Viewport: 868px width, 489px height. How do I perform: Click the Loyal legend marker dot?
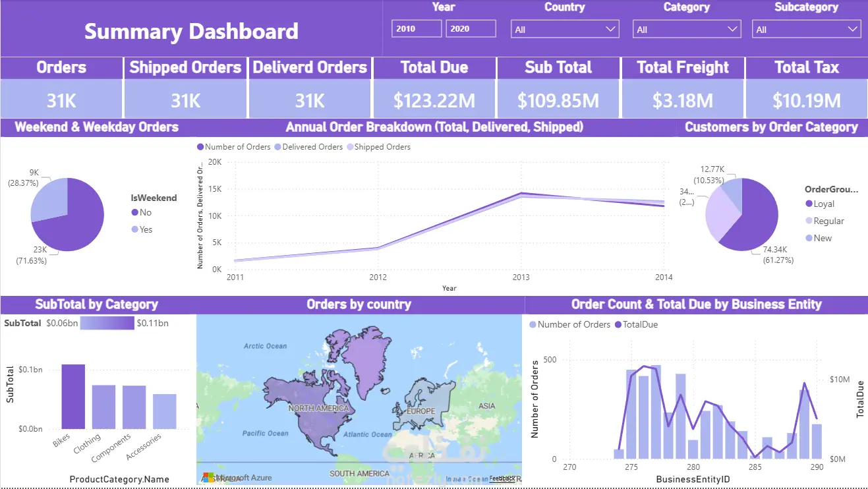[x=809, y=204]
